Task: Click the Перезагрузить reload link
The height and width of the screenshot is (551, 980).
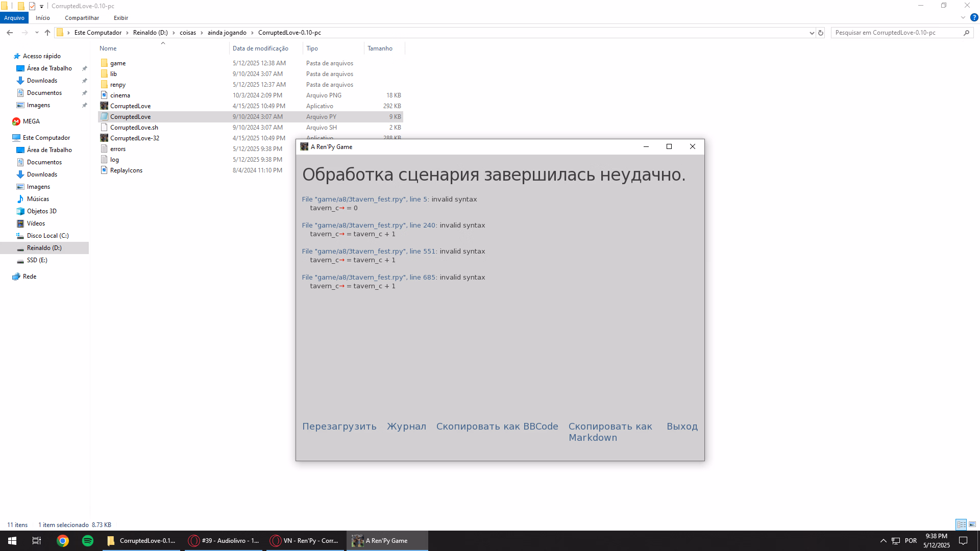Action: point(339,427)
